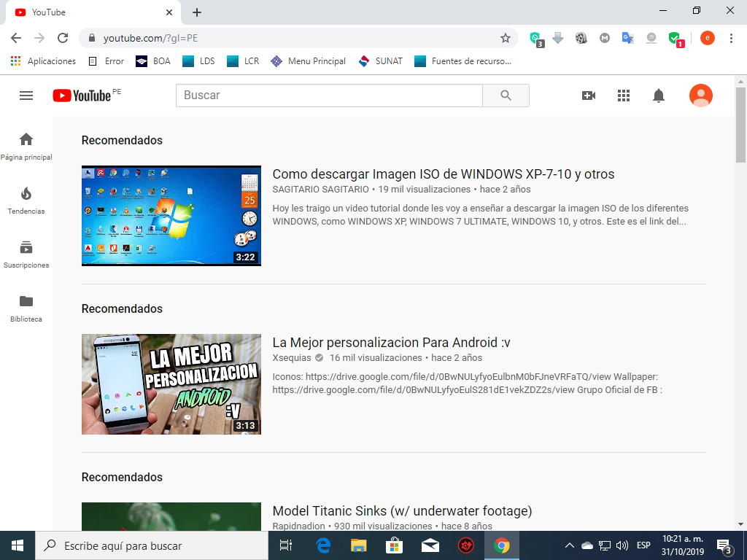Visit the SAGITARIO SAGITARIO channel
The height and width of the screenshot is (560, 747).
pyautogui.click(x=321, y=190)
